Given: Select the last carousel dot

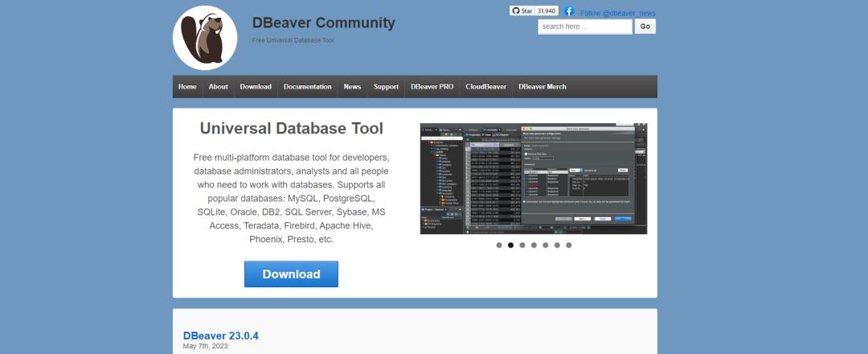Looking at the screenshot, I should click(x=569, y=245).
